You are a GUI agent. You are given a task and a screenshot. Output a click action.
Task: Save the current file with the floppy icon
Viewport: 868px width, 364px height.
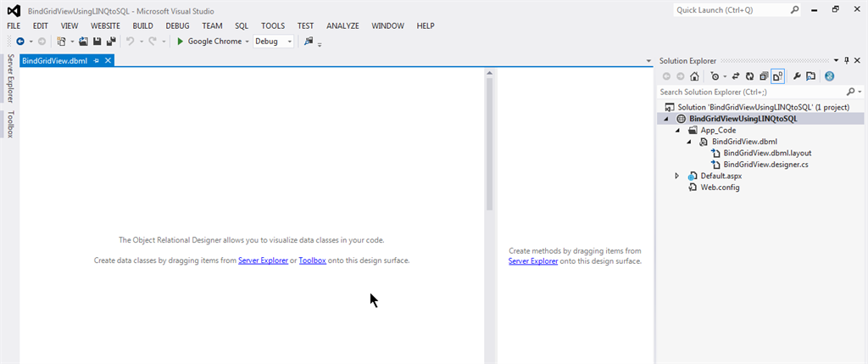97,41
